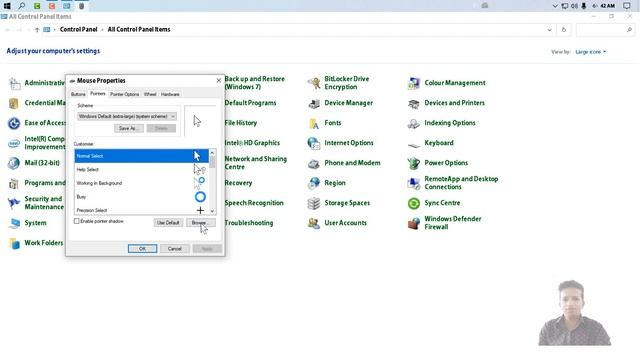Open the Sync Centre icon
Viewport: 640px width, 360px height.
[413, 203]
